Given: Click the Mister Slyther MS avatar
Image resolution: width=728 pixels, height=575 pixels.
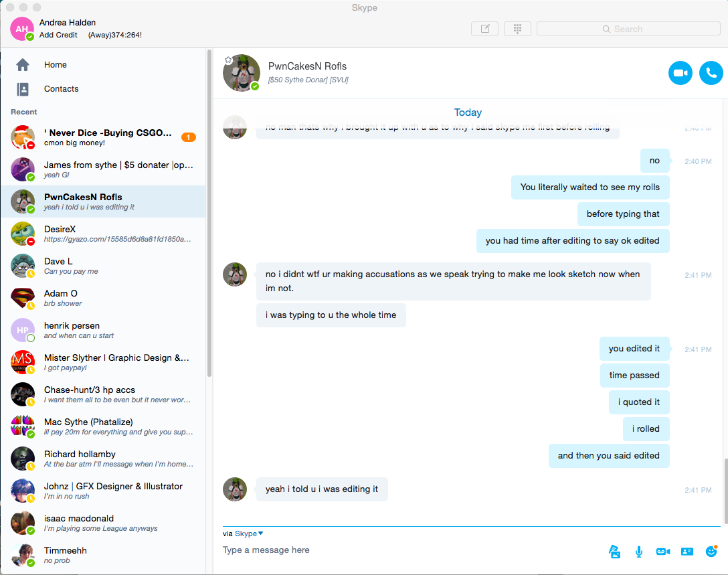Looking at the screenshot, I should coord(23,362).
